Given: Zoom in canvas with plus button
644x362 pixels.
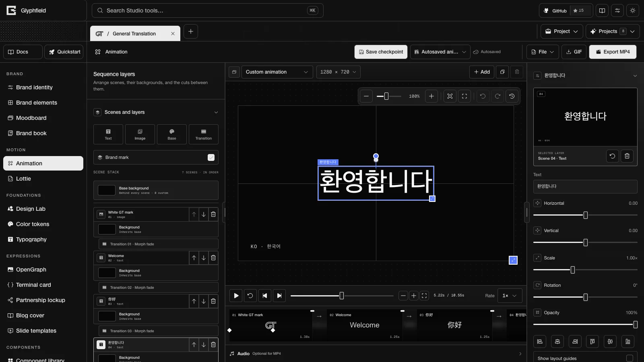Looking at the screenshot, I should [x=431, y=96].
